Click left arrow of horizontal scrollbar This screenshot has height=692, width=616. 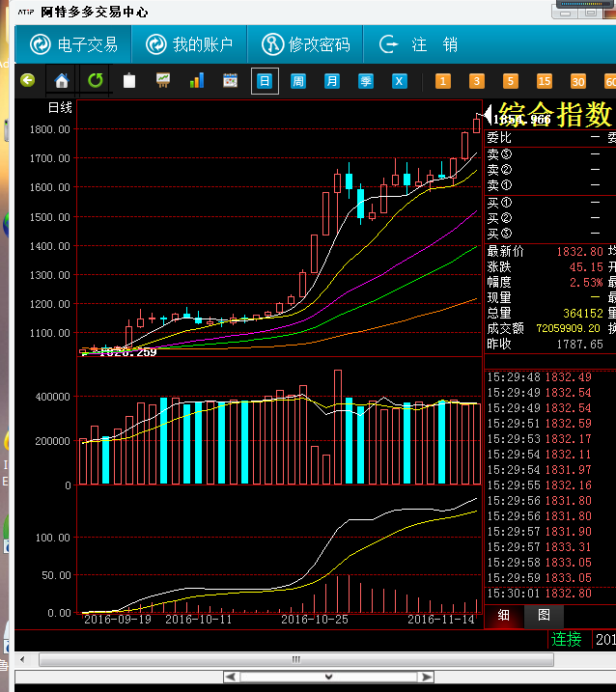(22, 660)
